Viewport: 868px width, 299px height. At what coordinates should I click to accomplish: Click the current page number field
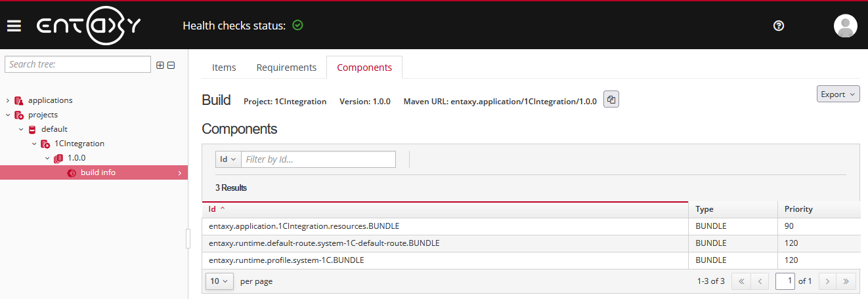pyautogui.click(x=785, y=281)
